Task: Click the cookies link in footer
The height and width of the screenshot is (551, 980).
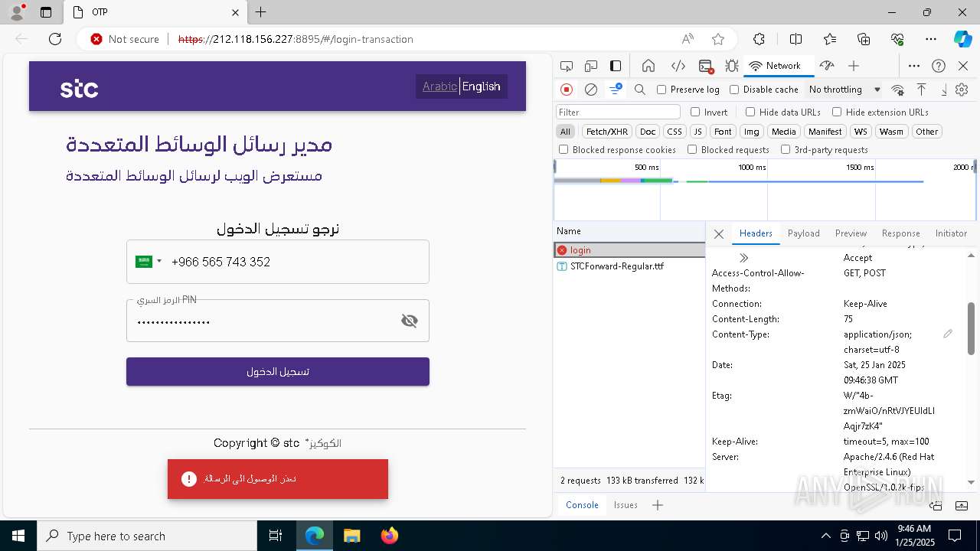Action: [325, 443]
